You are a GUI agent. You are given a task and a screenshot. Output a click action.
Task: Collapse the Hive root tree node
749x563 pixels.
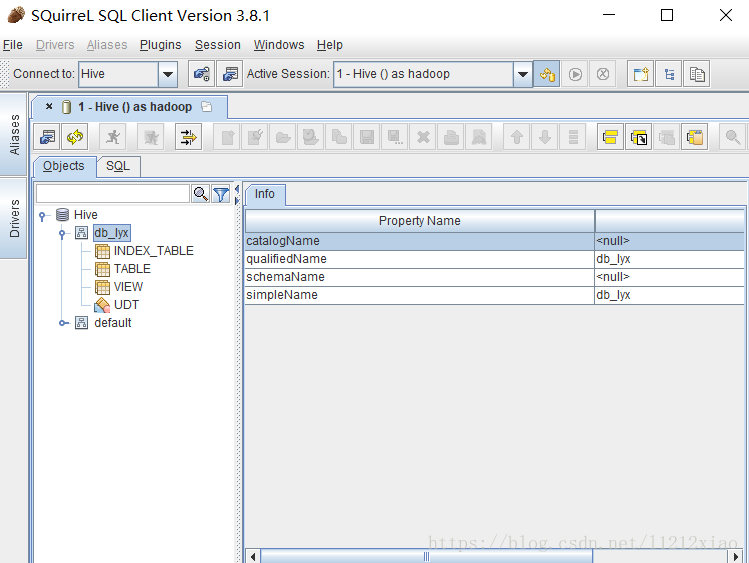(42, 216)
